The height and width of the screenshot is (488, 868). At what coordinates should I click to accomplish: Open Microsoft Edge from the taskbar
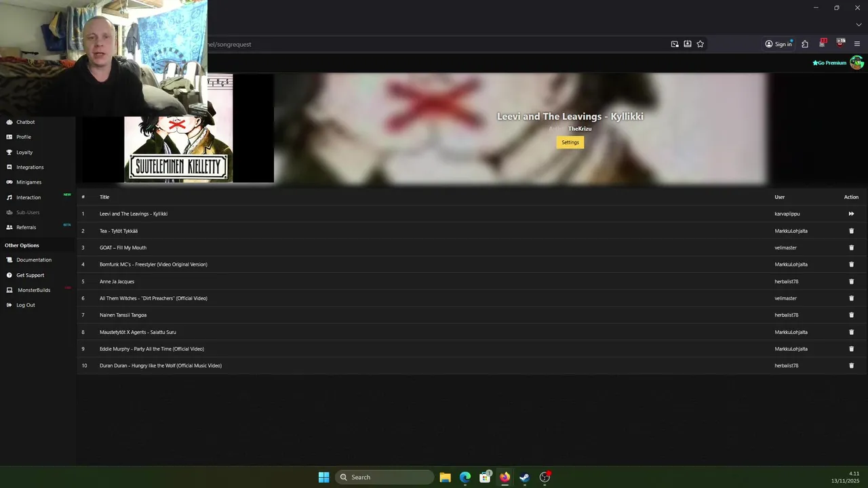(x=465, y=477)
